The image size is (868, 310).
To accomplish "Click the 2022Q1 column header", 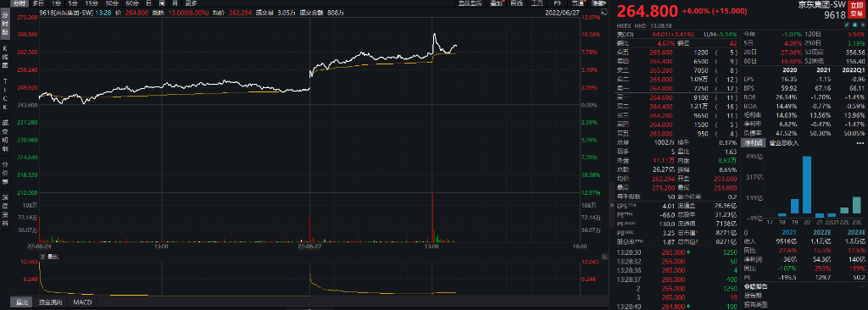I will coord(854,70).
